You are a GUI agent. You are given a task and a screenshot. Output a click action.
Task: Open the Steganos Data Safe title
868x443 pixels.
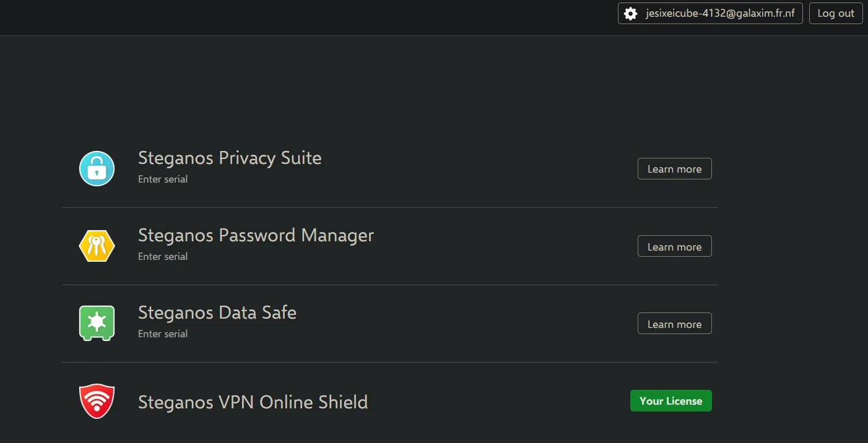point(217,312)
